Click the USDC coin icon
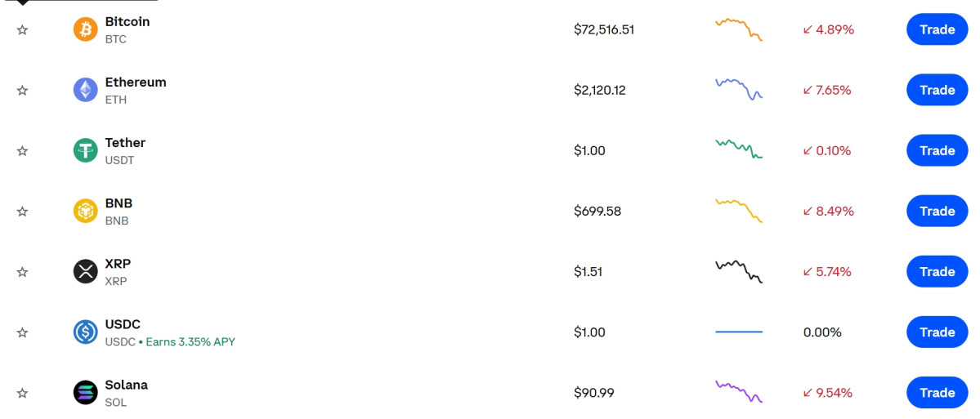Viewport: 980px width, 419px height. [86, 332]
